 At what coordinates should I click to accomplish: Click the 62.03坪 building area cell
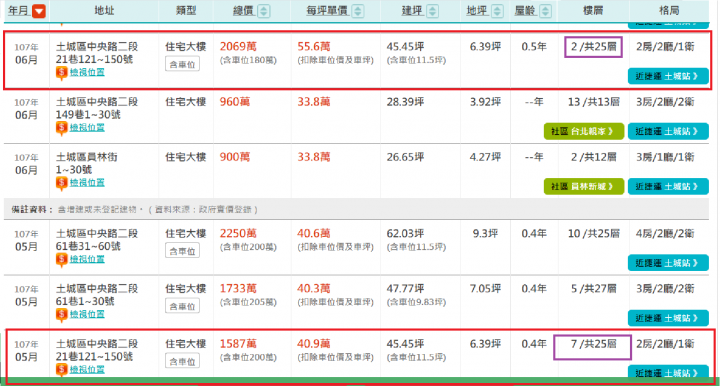point(405,233)
